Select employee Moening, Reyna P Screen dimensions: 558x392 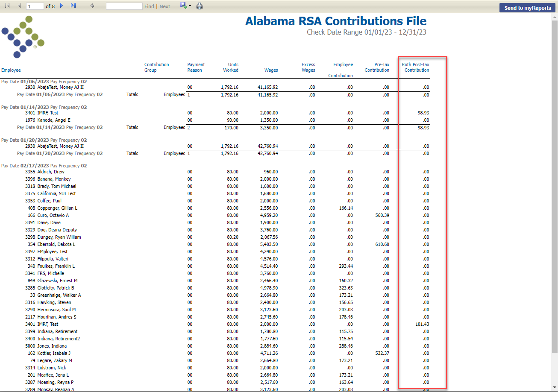click(55, 382)
